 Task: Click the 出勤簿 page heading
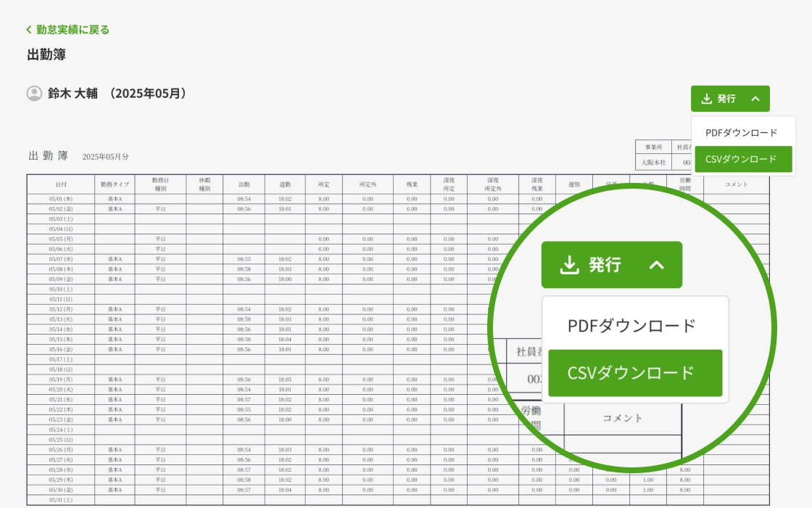tap(46, 55)
